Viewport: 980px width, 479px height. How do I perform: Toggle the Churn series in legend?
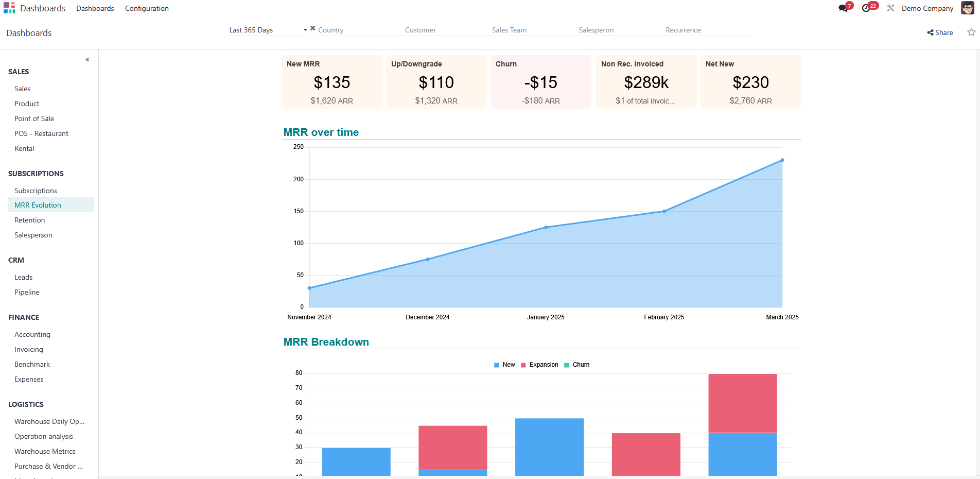click(x=577, y=365)
